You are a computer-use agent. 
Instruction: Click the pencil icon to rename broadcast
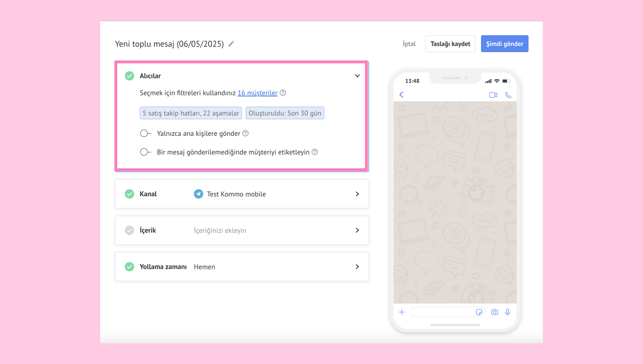pos(231,44)
